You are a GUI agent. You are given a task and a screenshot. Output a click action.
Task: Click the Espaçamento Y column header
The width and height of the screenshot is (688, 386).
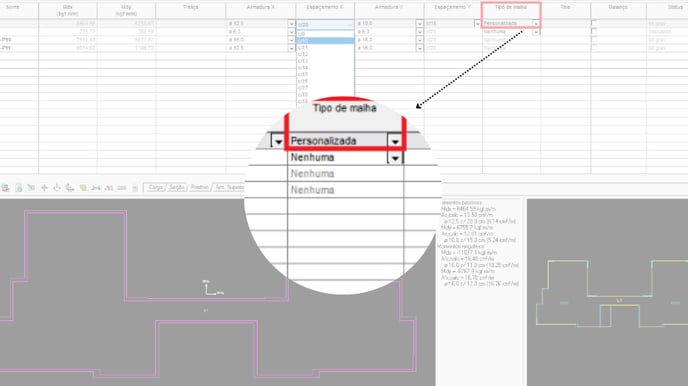coord(452,7)
